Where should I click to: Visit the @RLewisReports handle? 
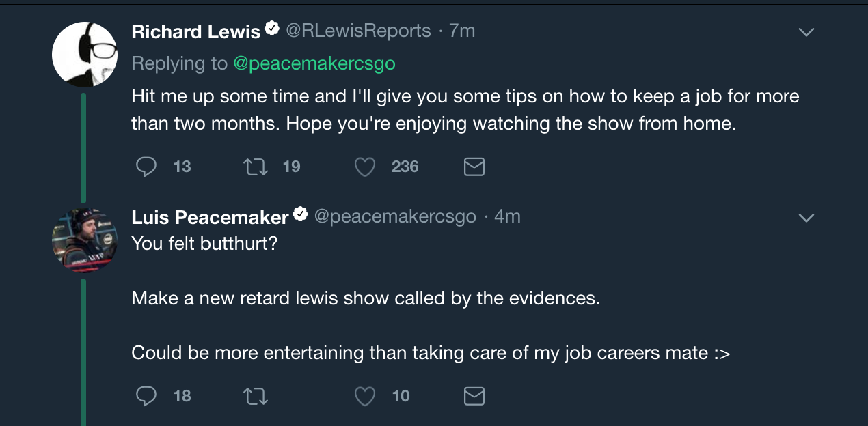tap(357, 31)
